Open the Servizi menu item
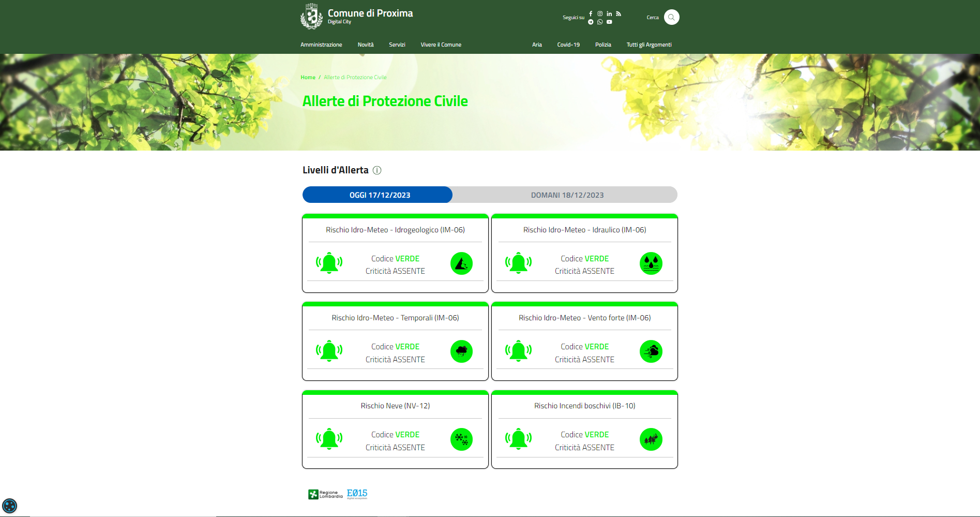The image size is (980, 517). pyautogui.click(x=397, y=45)
